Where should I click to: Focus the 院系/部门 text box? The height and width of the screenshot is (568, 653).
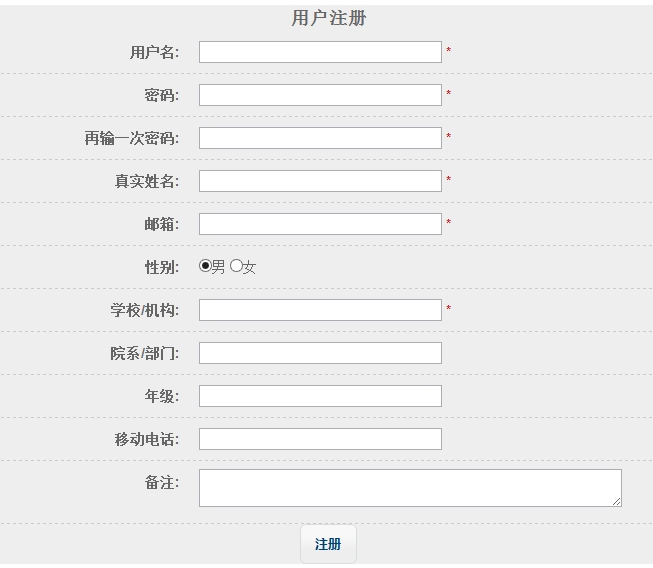(320, 353)
